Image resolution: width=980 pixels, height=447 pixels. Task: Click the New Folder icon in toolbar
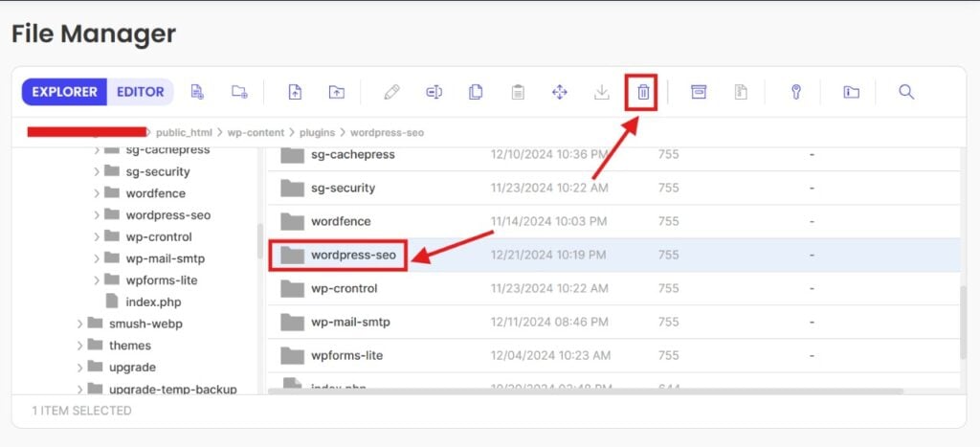pyautogui.click(x=239, y=92)
